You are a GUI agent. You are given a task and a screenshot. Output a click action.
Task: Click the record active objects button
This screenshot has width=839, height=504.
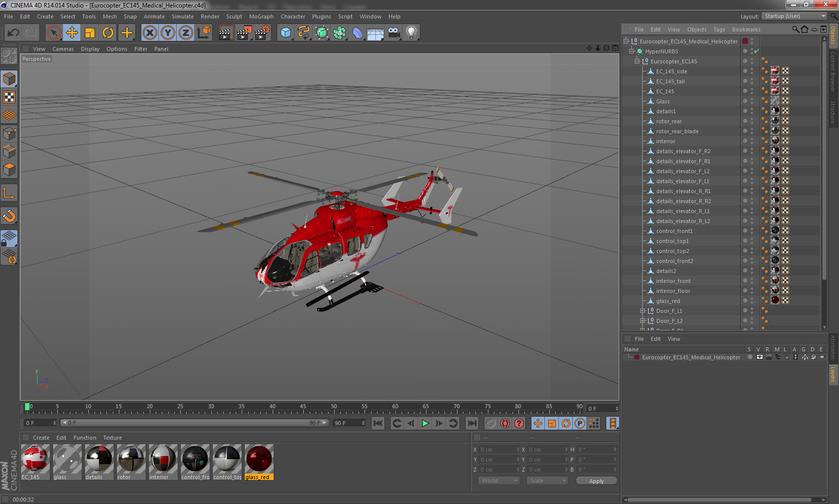coord(491,423)
